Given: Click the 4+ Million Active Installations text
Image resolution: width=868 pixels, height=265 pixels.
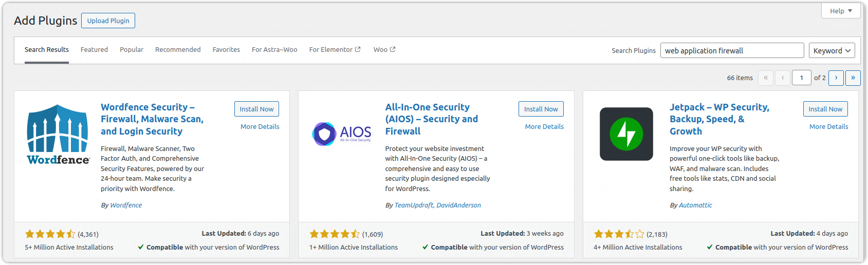Looking at the screenshot, I should tap(638, 247).
